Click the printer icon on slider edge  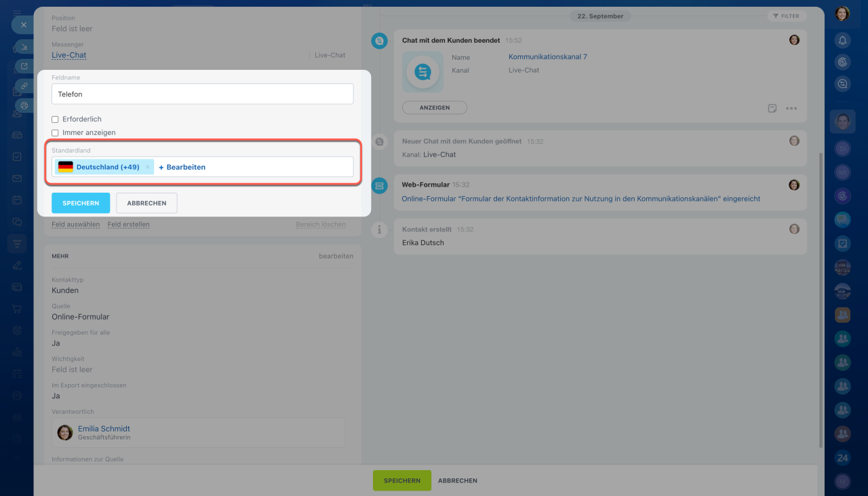(x=24, y=106)
